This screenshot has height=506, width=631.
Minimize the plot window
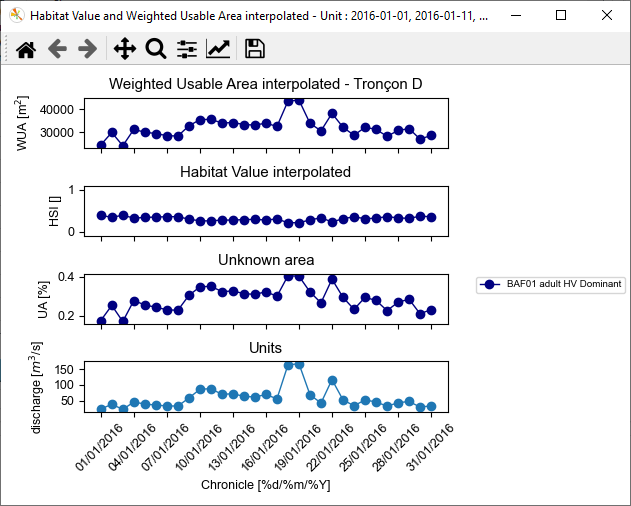point(515,16)
